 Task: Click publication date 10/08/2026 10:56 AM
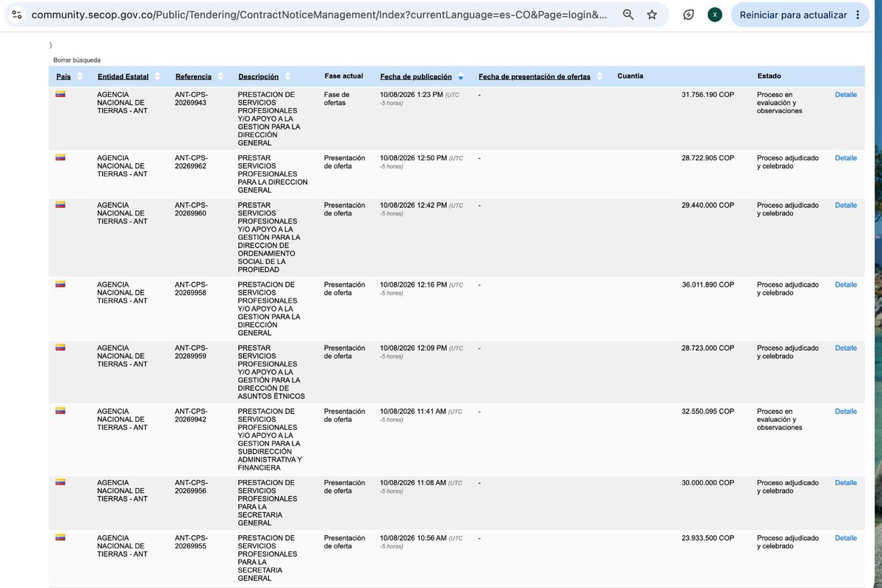click(x=413, y=538)
